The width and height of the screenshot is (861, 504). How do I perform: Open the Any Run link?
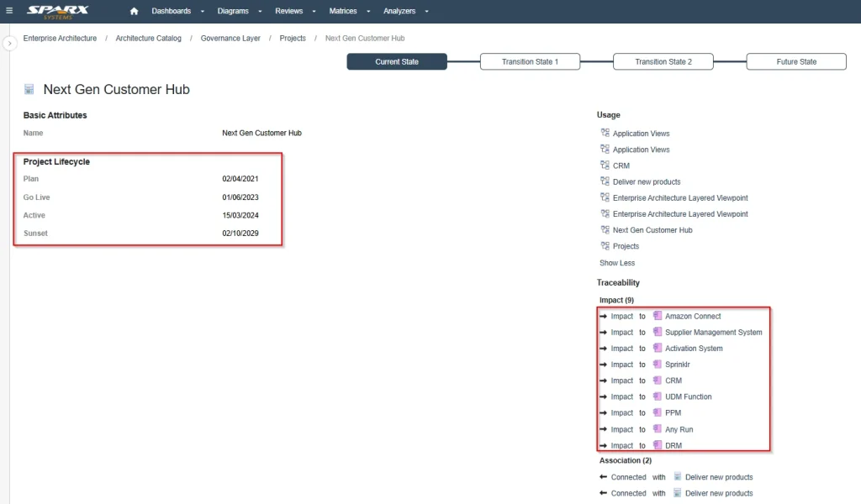tap(679, 429)
